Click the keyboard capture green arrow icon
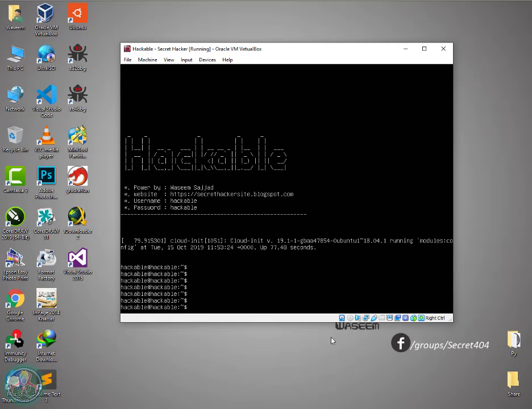532x409 pixels. pyautogui.click(x=421, y=318)
